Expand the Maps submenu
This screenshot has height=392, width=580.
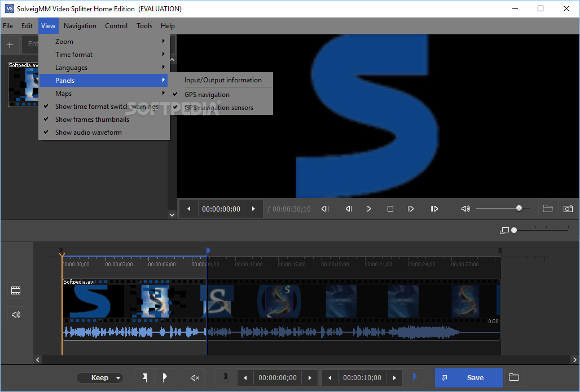pyautogui.click(x=104, y=94)
